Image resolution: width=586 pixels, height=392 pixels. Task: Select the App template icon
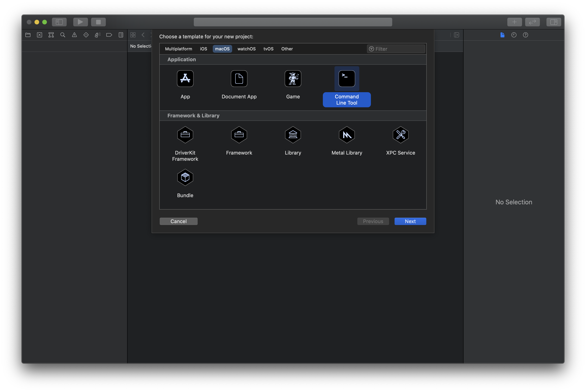pyautogui.click(x=185, y=78)
